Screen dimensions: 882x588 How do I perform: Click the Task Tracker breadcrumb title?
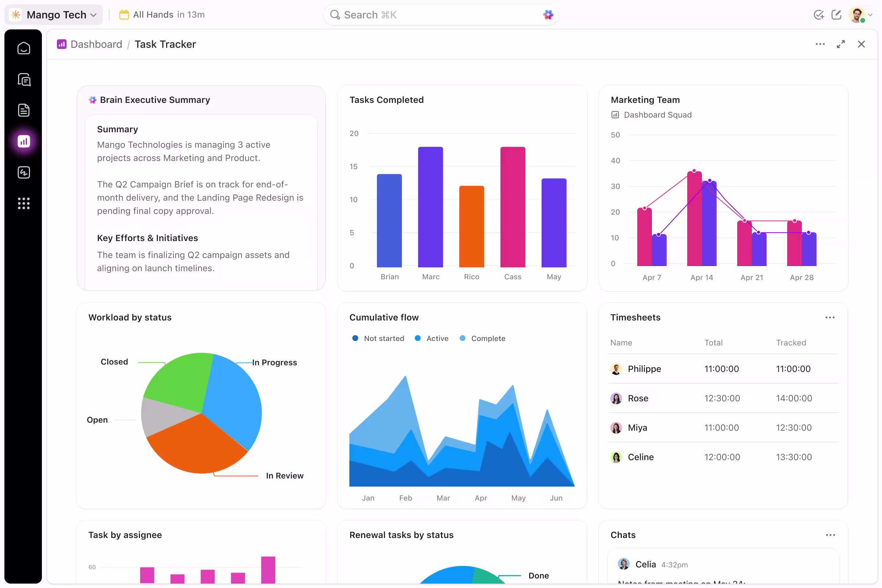(165, 44)
